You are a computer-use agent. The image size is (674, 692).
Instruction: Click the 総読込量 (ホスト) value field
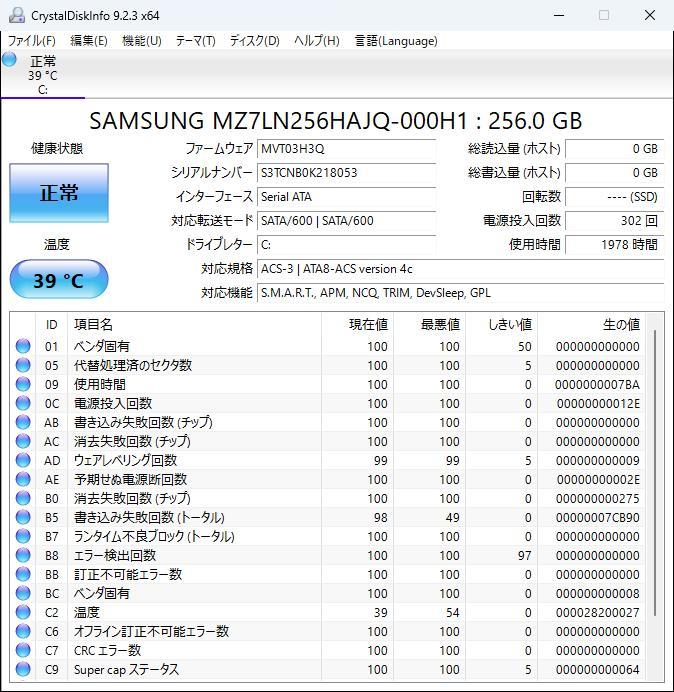pyautogui.click(x=614, y=149)
